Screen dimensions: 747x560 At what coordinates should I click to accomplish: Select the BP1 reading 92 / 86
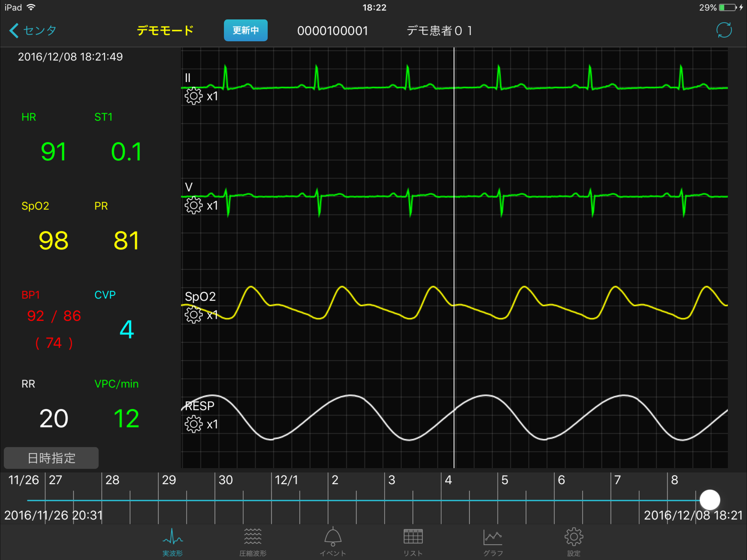click(54, 316)
